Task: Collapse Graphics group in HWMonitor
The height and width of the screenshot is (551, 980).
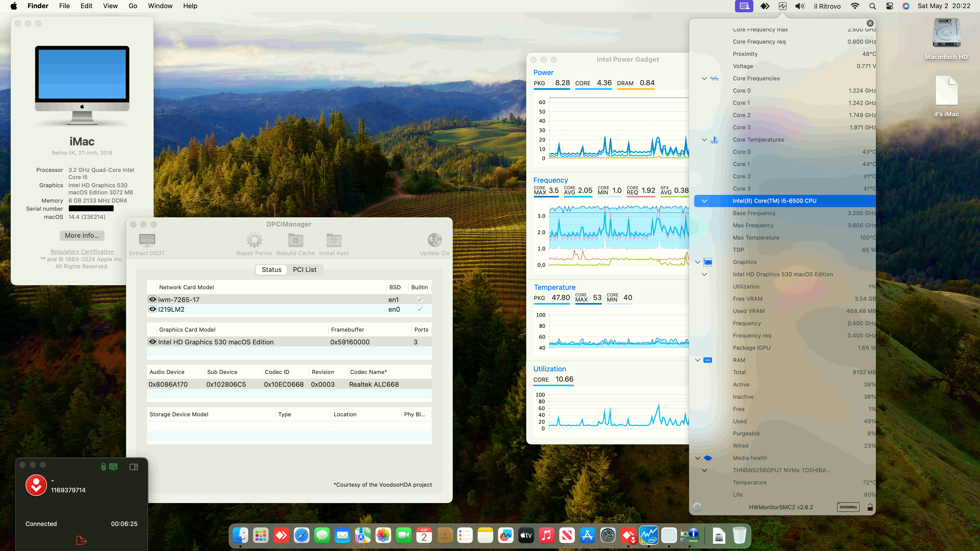Action: click(x=697, y=262)
